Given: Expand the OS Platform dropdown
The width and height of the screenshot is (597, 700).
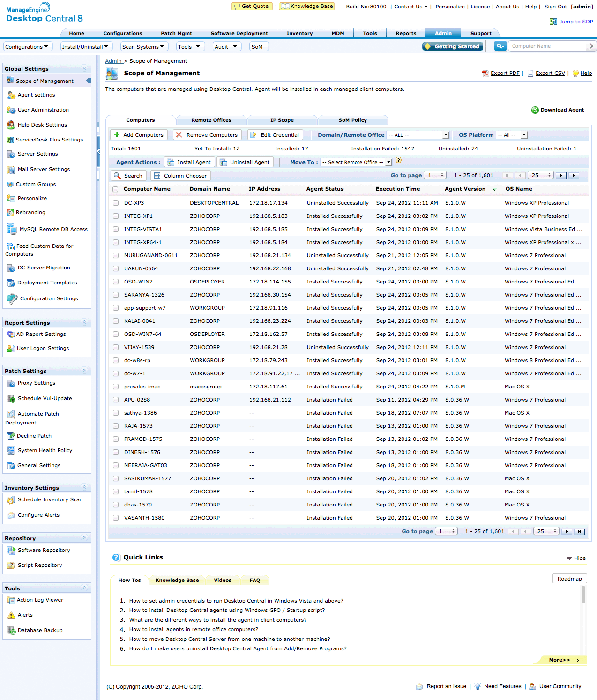Looking at the screenshot, I should click(x=512, y=135).
